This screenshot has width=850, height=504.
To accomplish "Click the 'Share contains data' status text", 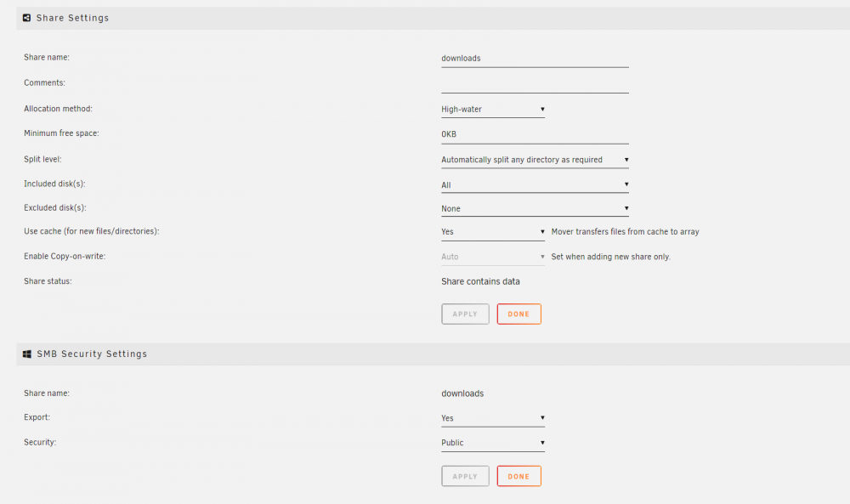I will coord(480,281).
